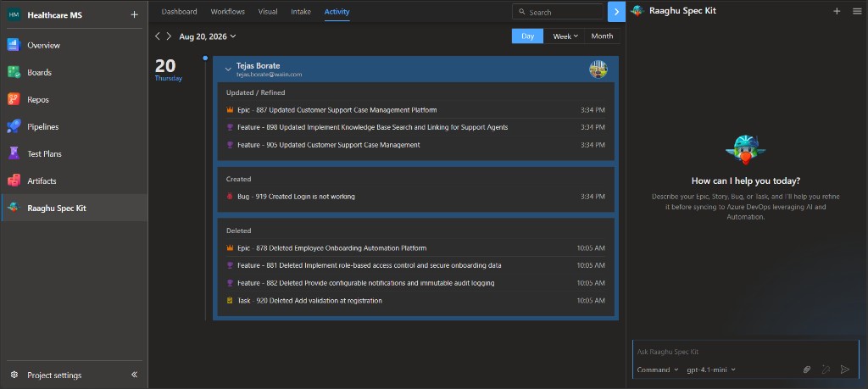Click the Ask Raaghu Spec Kit input
This screenshot has height=389, width=868.
point(746,352)
